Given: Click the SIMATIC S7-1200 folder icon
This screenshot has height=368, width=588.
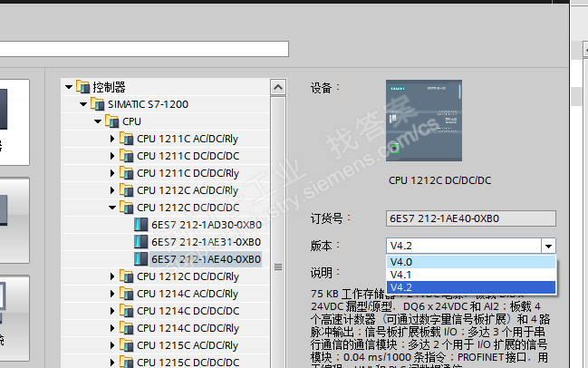Looking at the screenshot, I should [x=98, y=104].
